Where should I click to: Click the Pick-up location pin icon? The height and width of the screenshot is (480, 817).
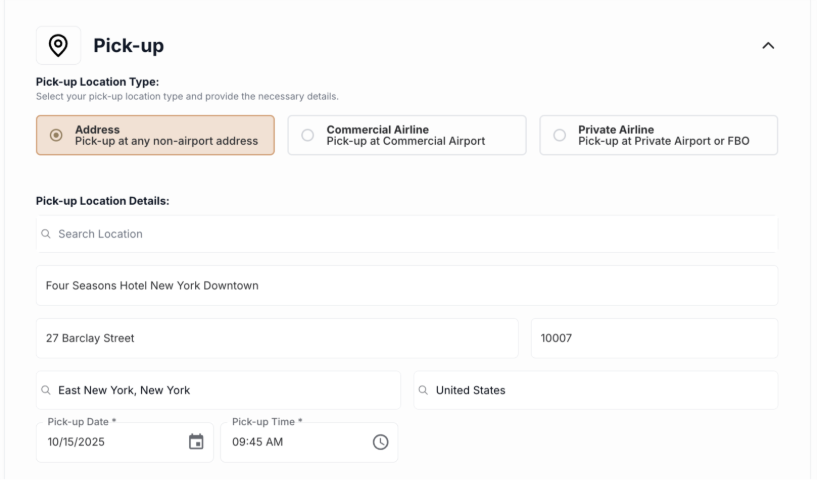pos(58,45)
